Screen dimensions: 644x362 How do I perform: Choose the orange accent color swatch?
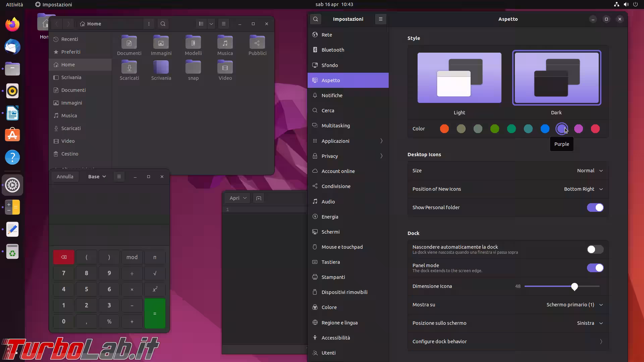[x=444, y=129]
